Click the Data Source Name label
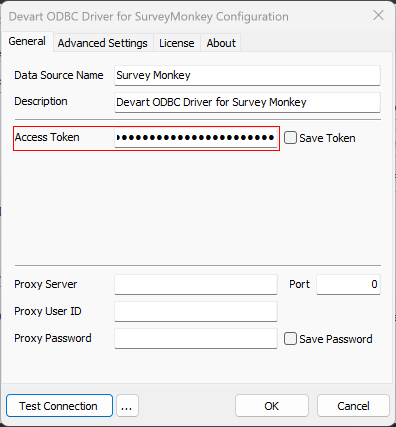This screenshot has width=396, height=427. tap(59, 75)
